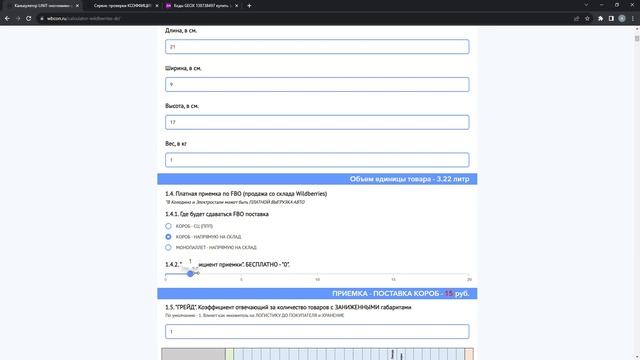Viewport: 640px width, 360px height.
Task: Click the vertical scrollbar thumb
Action: pyautogui.click(x=637, y=38)
